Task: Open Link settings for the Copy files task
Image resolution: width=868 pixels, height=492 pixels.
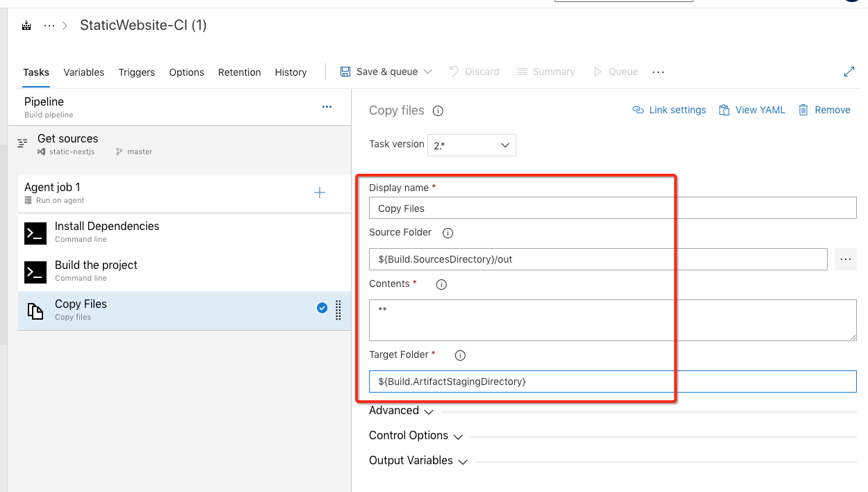Action: (x=668, y=109)
